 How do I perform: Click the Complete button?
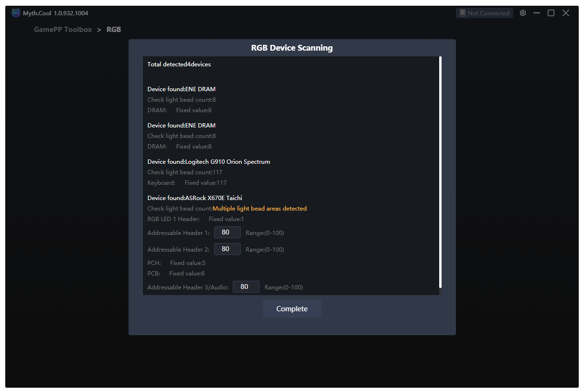(x=292, y=309)
